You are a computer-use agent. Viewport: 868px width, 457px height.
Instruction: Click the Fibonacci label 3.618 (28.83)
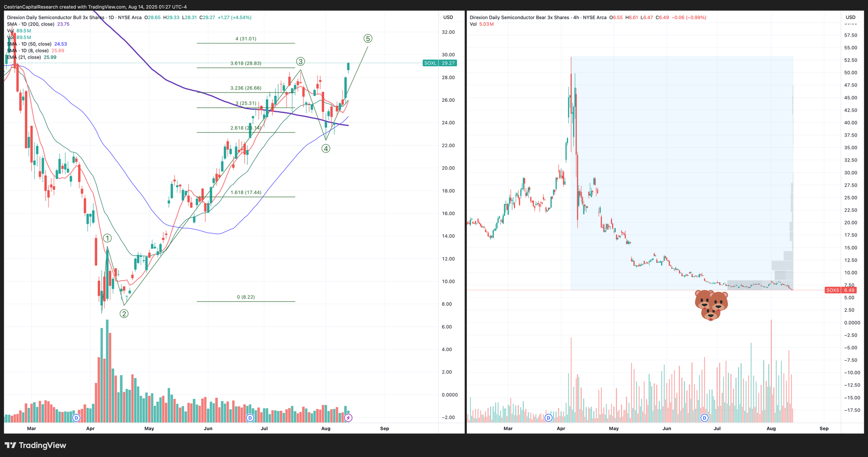click(246, 63)
